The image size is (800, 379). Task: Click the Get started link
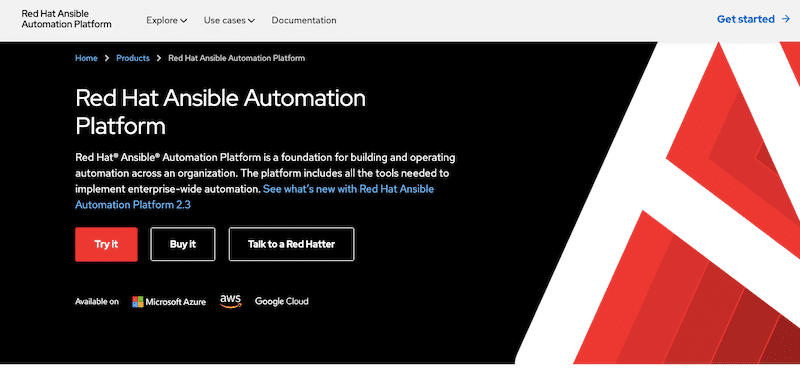(x=753, y=19)
